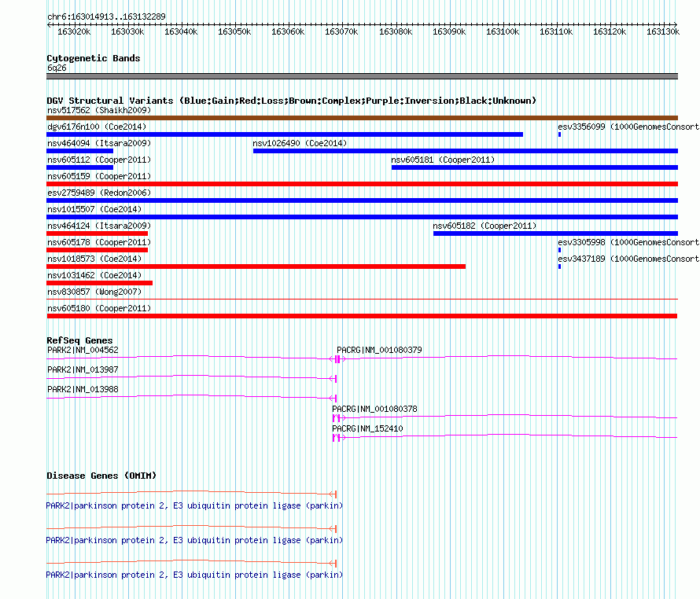Image resolution: width=700 pixels, height=599 pixels.
Task: Click the chr6:163014913..163132289 coordinate label
Action: click(106, 17)
